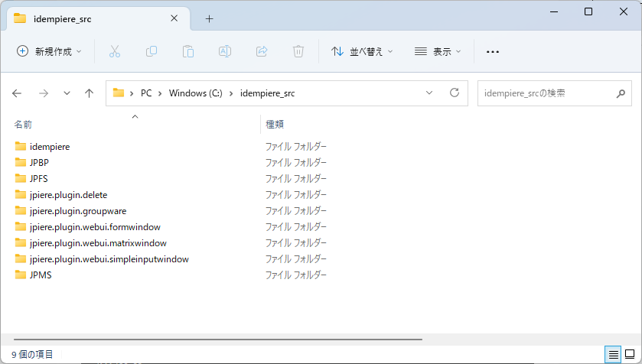
Task: Select jpiere.plugin.webui.matrixwindow folder name
Action: click(x=98, y=243)
